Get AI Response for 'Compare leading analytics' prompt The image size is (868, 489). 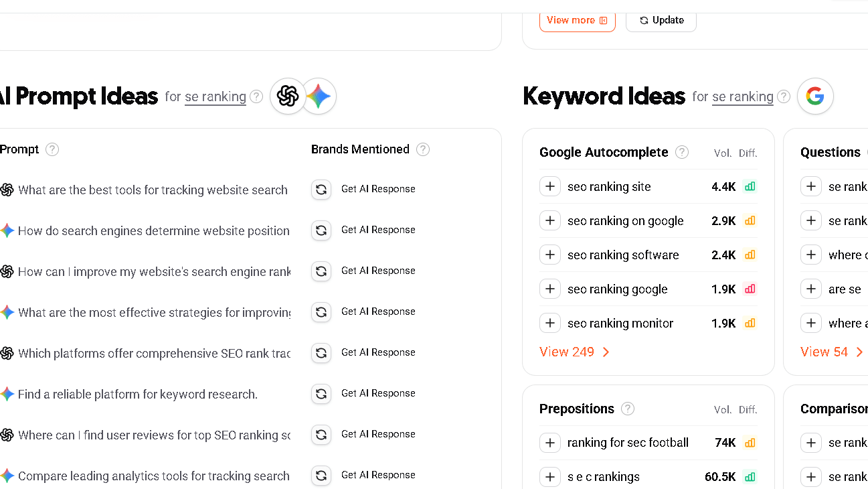coord(378,475)
